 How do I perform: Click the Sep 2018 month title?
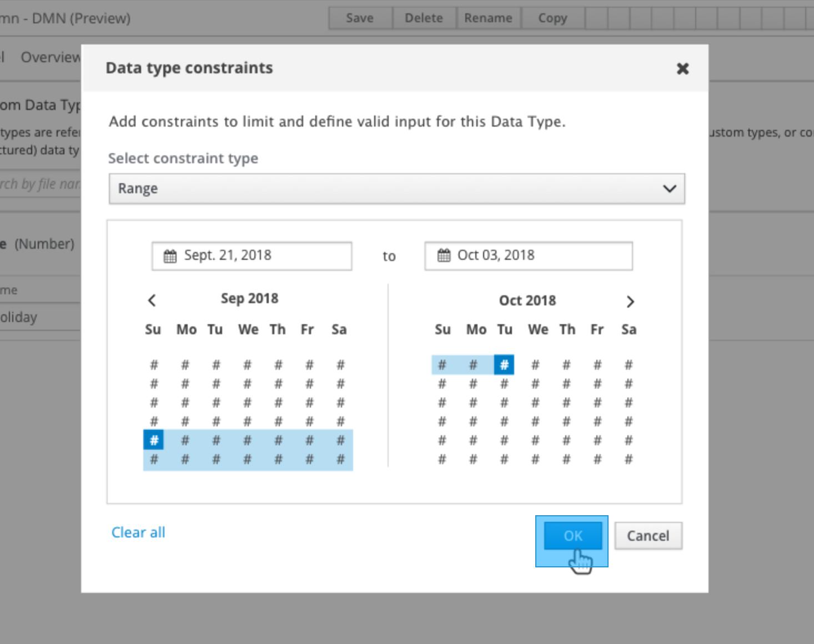click(249, 299)
